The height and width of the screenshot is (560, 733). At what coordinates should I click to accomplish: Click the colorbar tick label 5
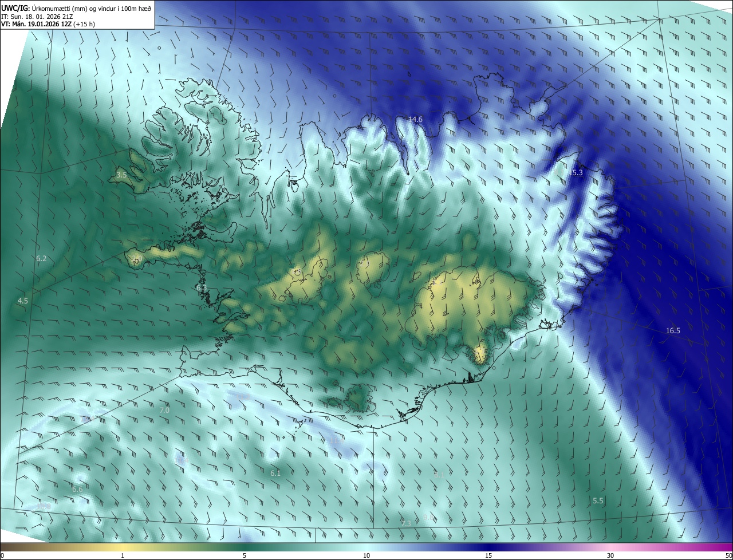click(245, 555)
